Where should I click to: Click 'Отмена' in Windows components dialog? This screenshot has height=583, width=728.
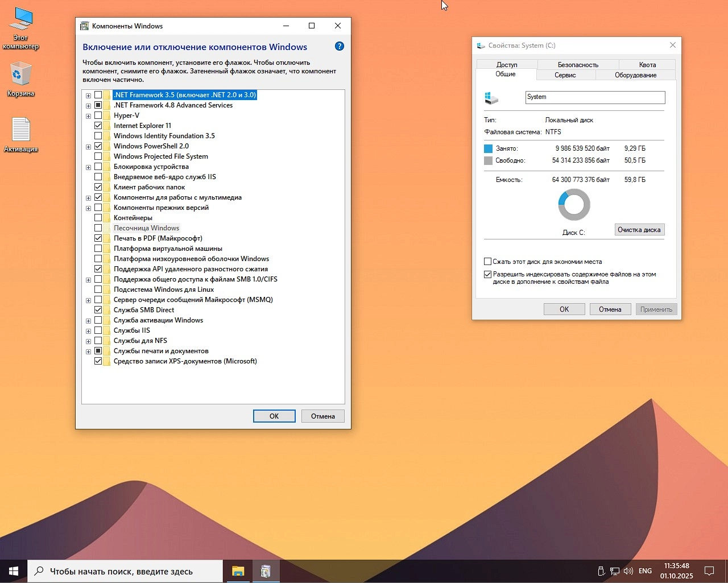click(322, 416)
